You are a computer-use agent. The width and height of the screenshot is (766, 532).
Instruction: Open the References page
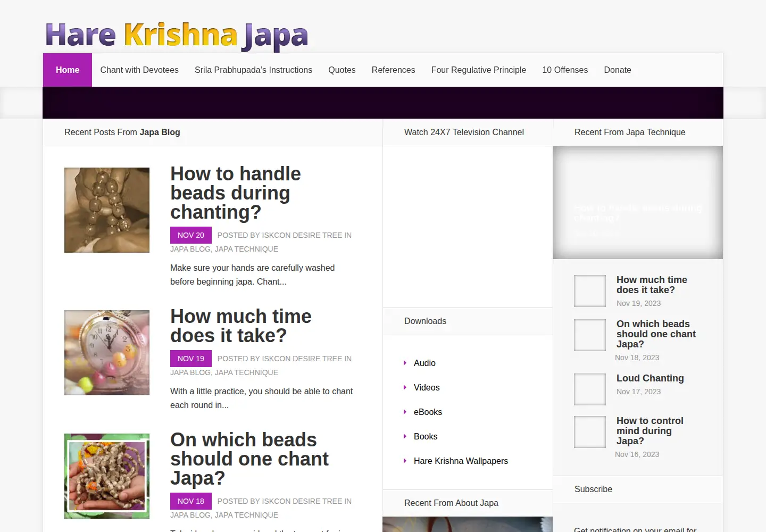(x=393, y=70)
